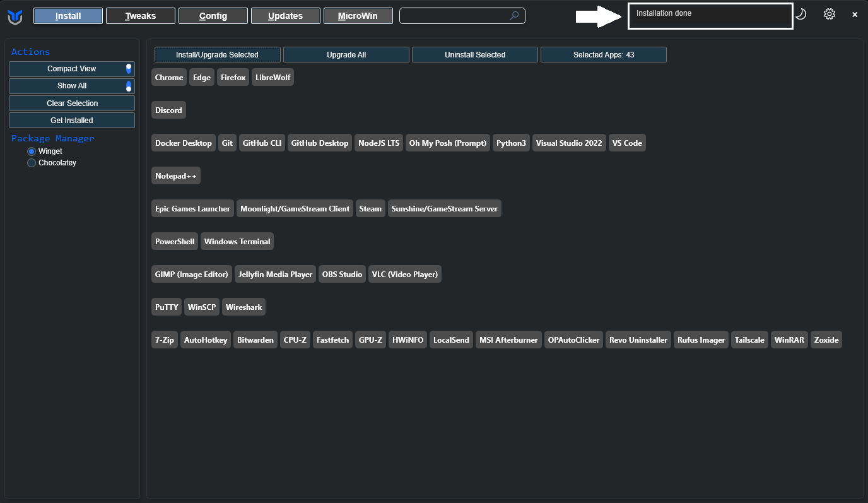Image resolution: width=868 pixels, height=503 pixels.
Task: Select the Visual Studio 2022 app
Action: [x=568, y=143]
